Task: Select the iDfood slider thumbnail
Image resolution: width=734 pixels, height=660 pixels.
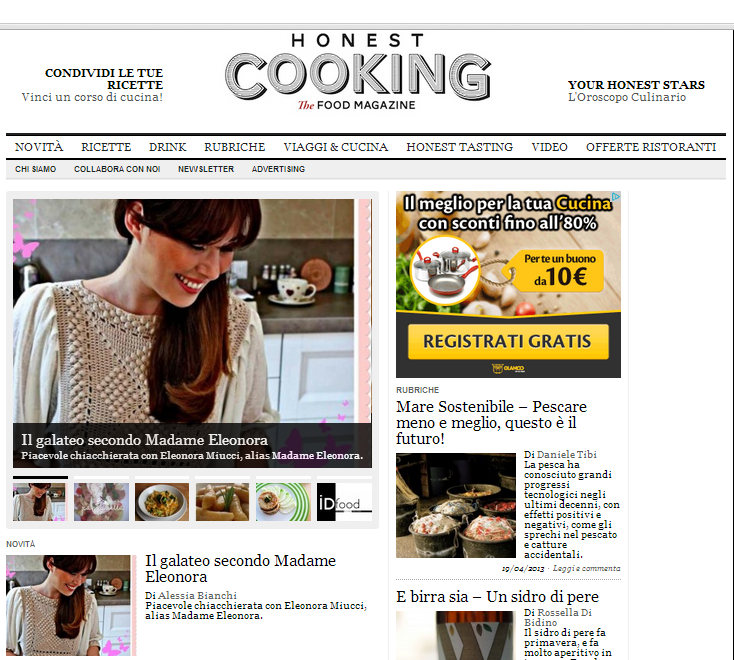Action: tap(344, 502)
